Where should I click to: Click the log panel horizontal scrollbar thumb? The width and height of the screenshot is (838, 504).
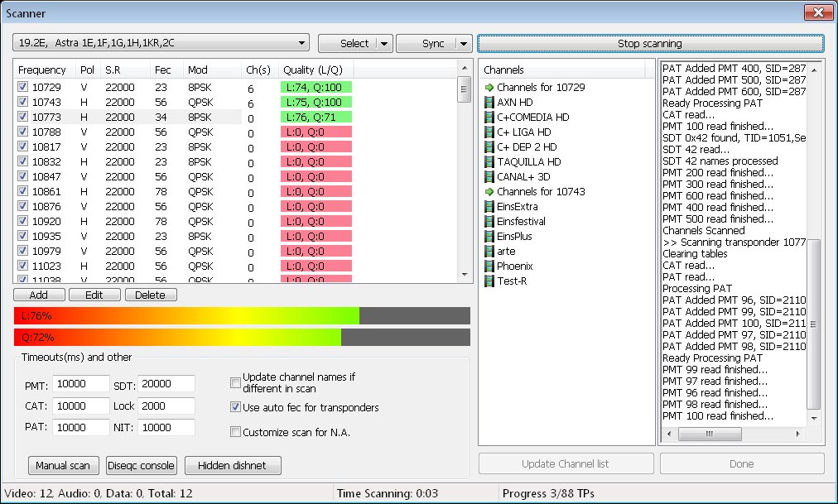click(x=710, y=434)
